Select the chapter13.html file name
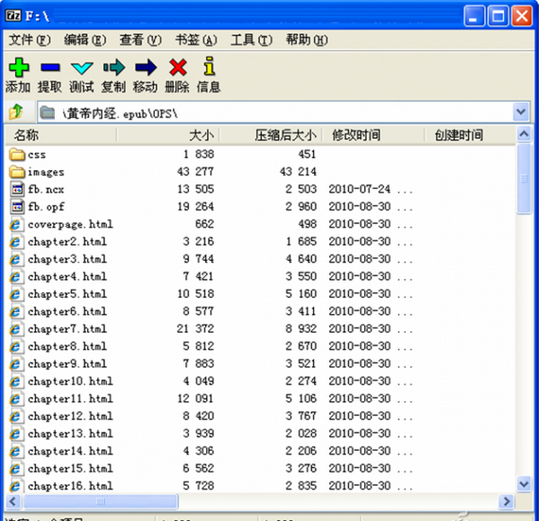 (70, 434)
